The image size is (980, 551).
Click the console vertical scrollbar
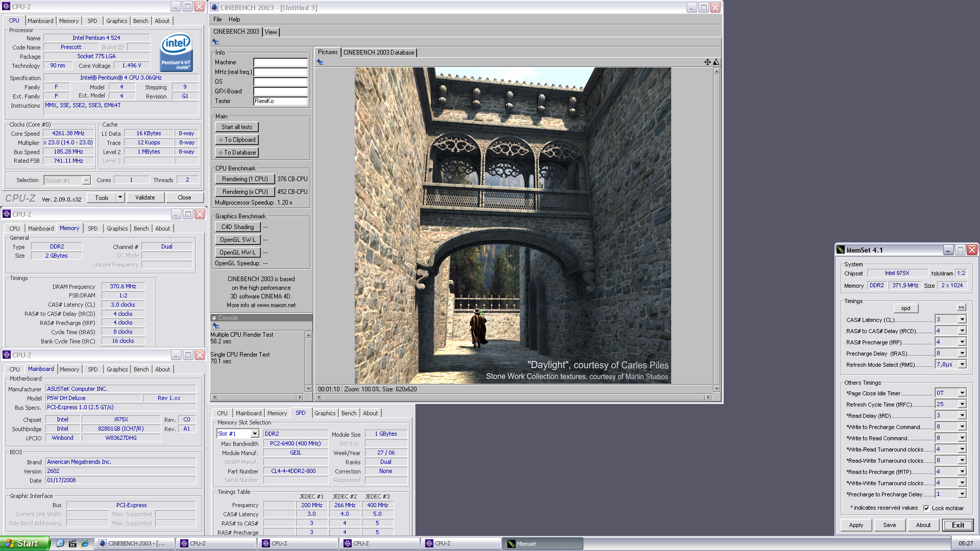tap(308, 361)
